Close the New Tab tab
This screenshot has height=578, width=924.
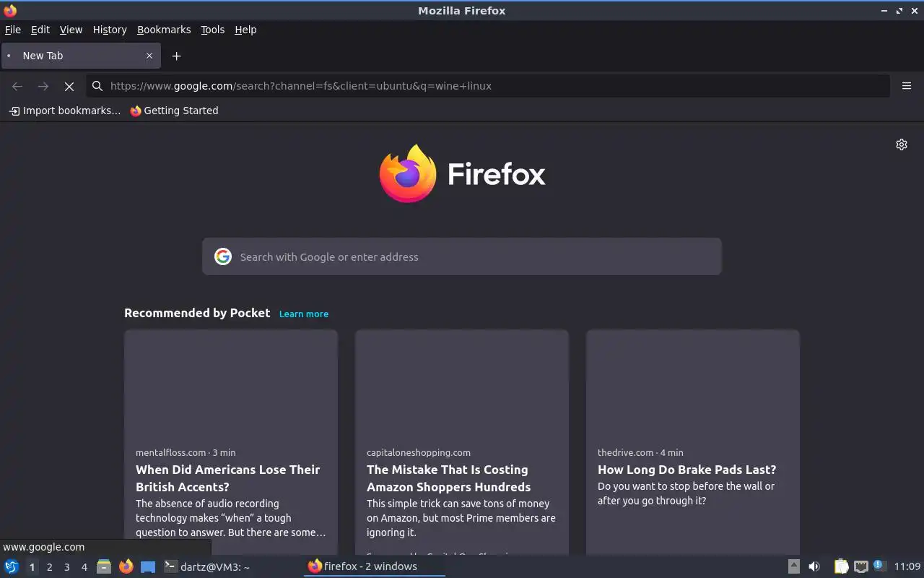149,56
